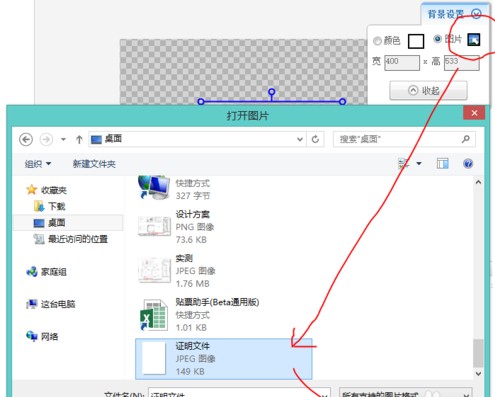The height and width of the screenshot is (397, 495).
Task: Refresh the 桌面 folder
Action: pos(315,139)
